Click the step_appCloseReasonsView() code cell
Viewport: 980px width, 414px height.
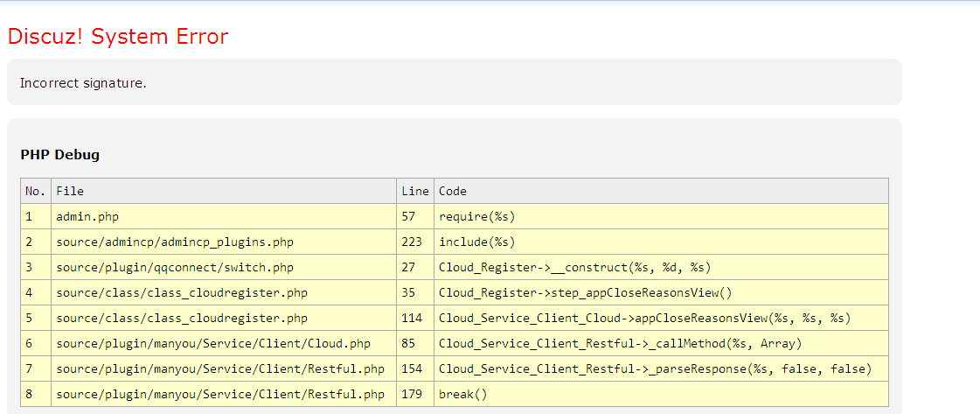(x=585, y=292)
